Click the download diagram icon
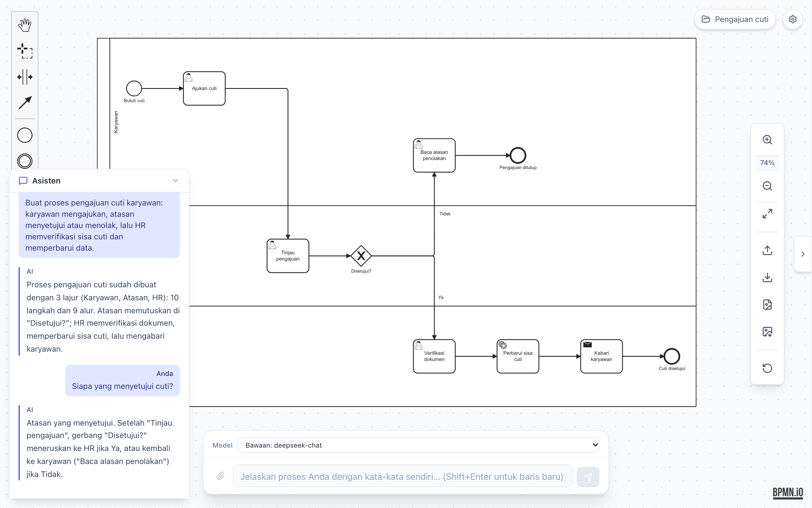812x508 pixels. [767, 277]
